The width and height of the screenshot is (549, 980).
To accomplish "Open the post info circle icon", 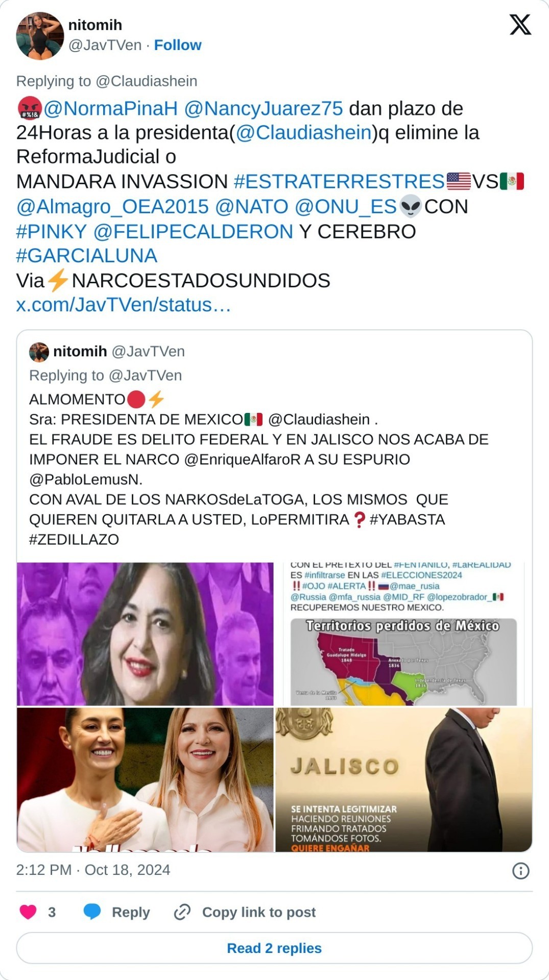I will point(520,870).
